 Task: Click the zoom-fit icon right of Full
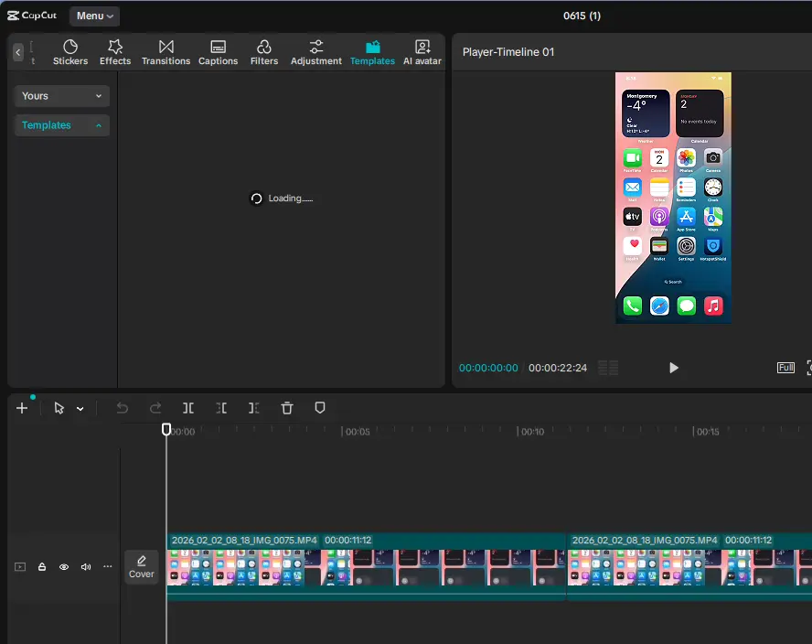(809, 368)
